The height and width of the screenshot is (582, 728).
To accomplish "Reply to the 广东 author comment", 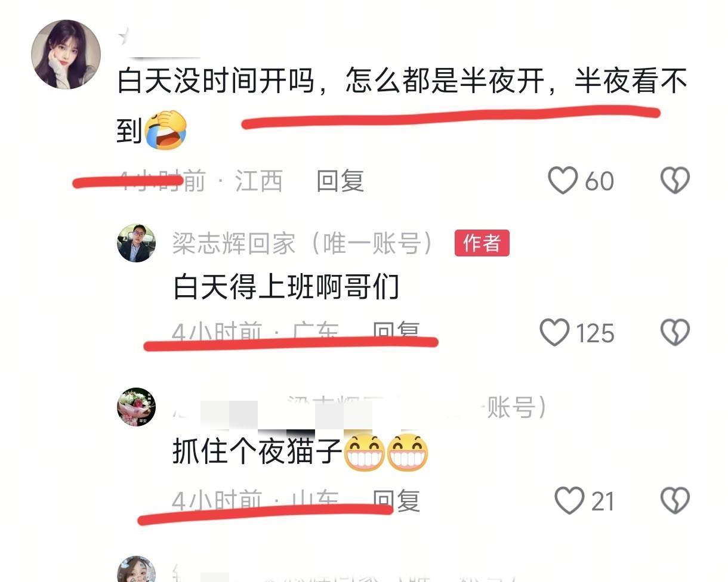I will click(x=396, y=330).
